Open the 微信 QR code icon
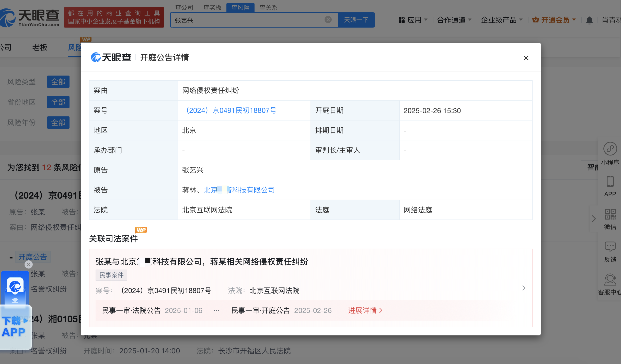The width and height of the screenshot is (621, 364). (610, 219)
